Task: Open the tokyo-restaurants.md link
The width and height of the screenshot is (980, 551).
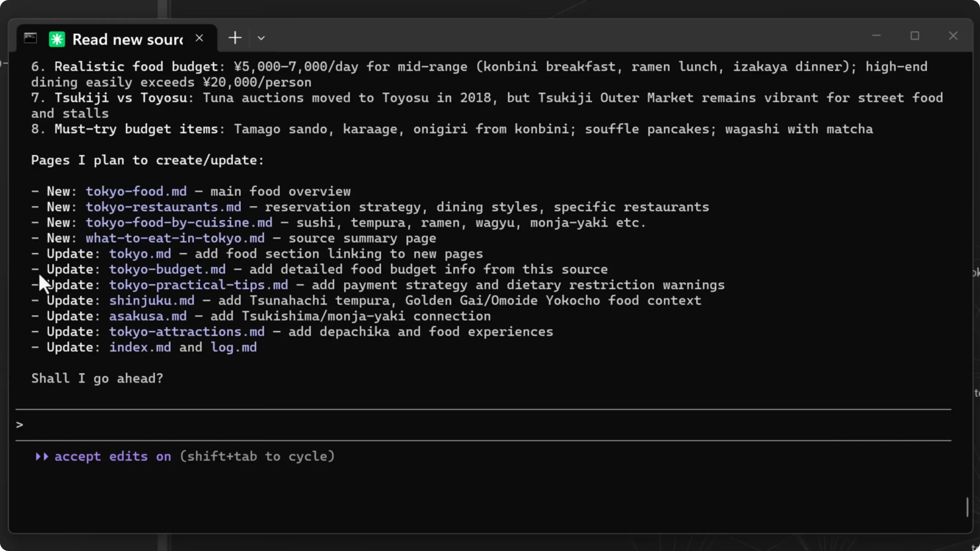Action: point(163,207)
